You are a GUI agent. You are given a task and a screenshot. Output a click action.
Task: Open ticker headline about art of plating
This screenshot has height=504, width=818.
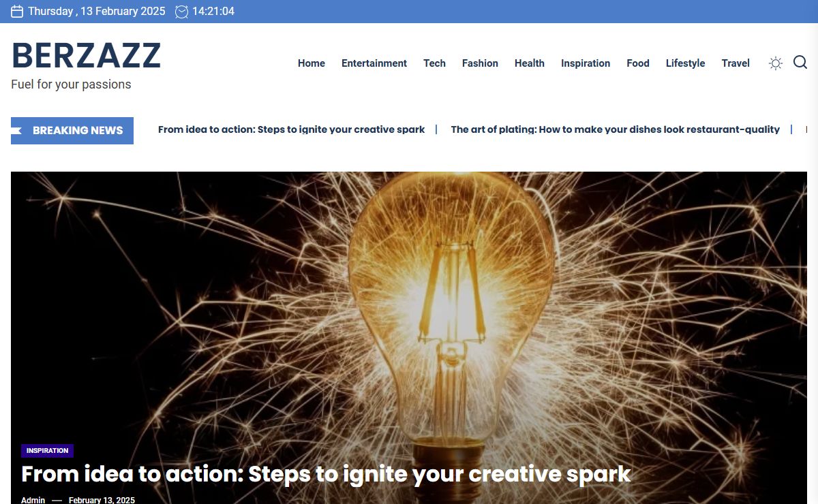click(x=615, y=129)
